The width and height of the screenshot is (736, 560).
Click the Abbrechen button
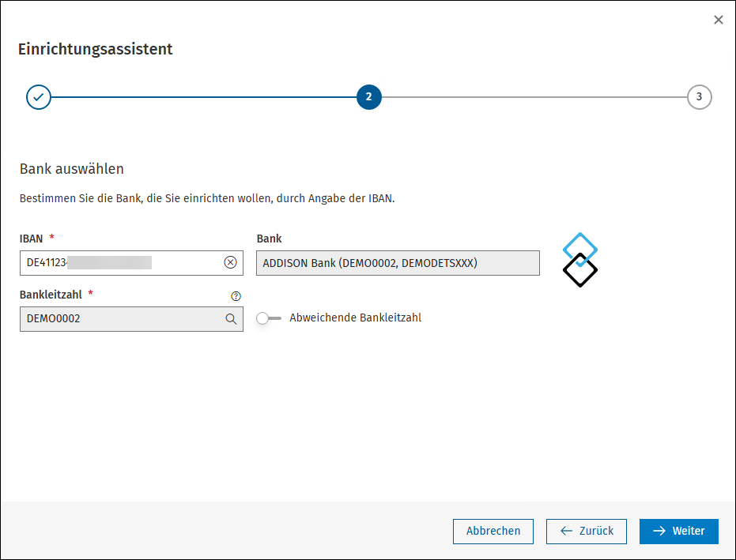493,531
